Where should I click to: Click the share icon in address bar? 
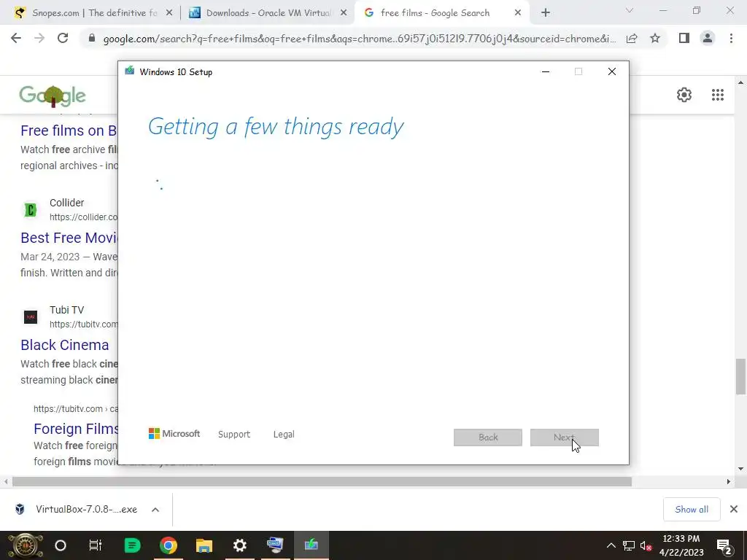(x=632, y=39)
